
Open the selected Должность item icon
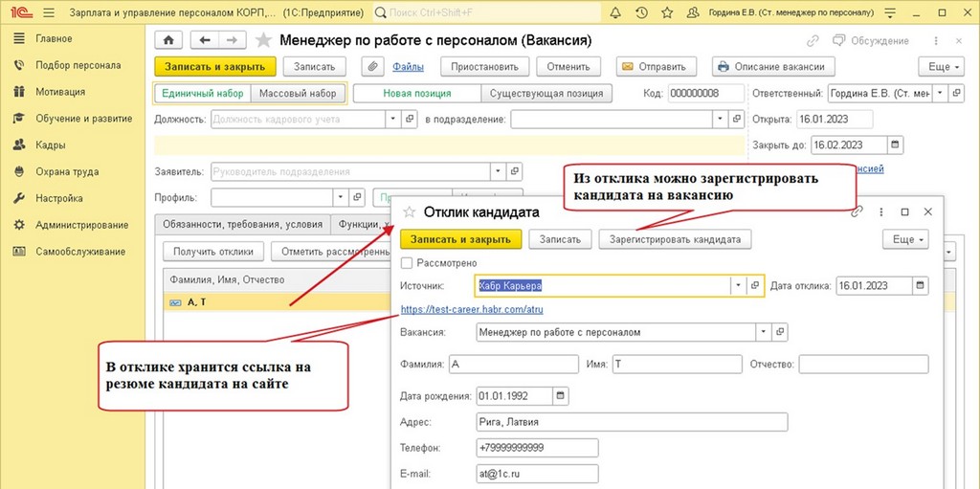click(x=410, y=119)
